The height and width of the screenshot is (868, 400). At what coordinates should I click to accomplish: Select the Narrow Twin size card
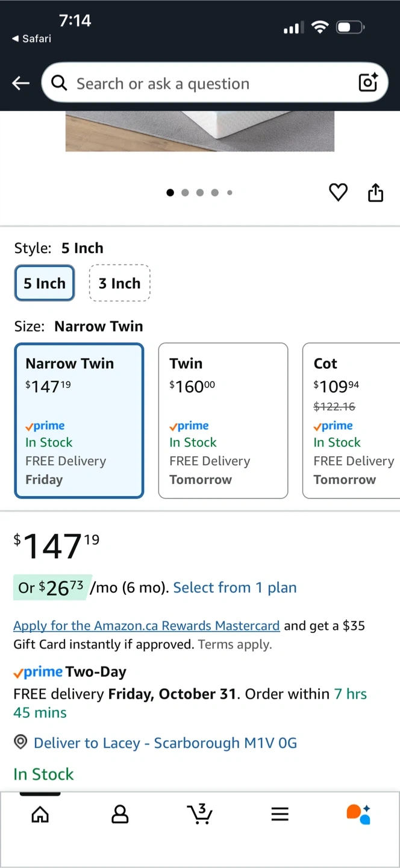pyautogui.click(x=79, y=421)
